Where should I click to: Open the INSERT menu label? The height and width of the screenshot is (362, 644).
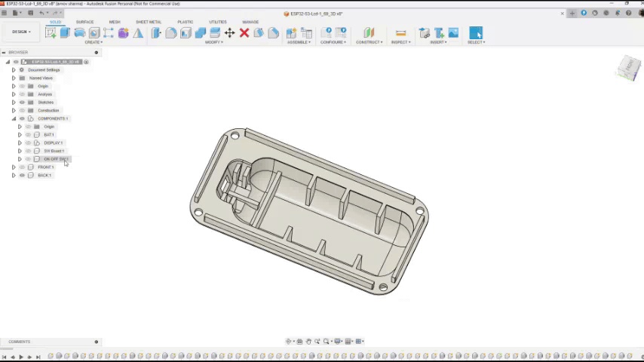coord(438,42)
